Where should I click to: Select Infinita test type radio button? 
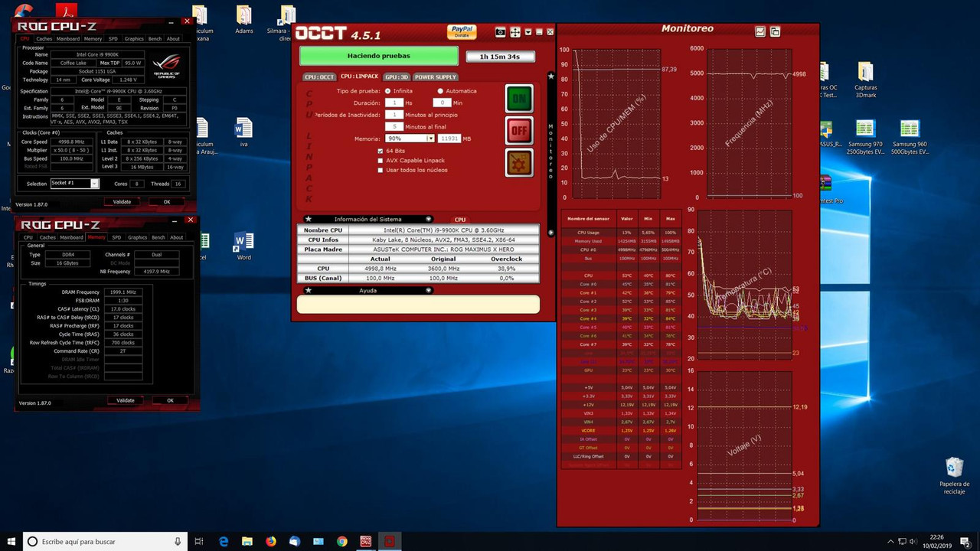pyautogui.click(x=387, y=91)
